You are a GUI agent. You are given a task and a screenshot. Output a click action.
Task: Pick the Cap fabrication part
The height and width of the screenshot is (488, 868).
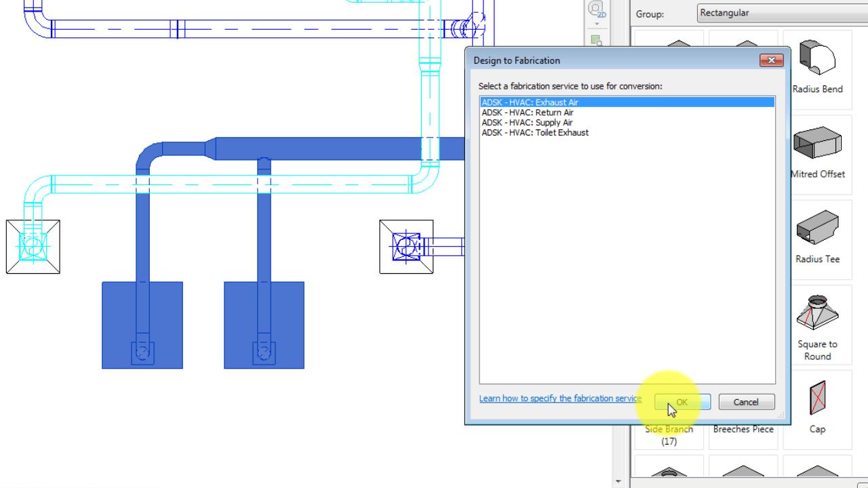[x=817, y=409]
